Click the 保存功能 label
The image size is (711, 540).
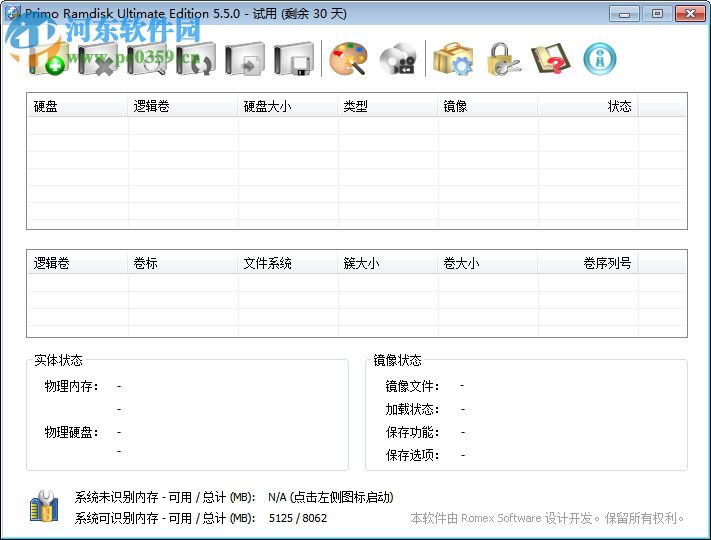[412, 432]
